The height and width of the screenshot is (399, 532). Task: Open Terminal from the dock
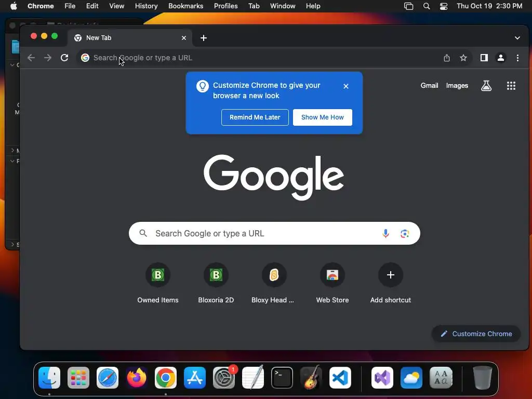pyautogui.click(x=282, y=378)
